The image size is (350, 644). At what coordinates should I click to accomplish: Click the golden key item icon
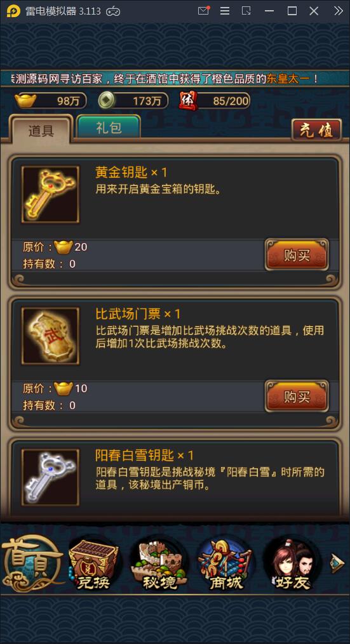point(50,195)
